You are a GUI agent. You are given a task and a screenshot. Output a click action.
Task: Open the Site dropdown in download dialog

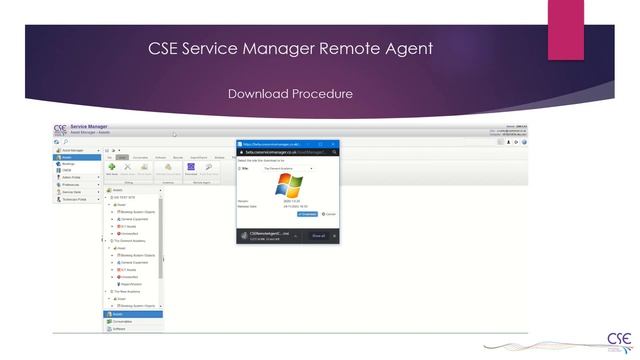click(288, 169)
